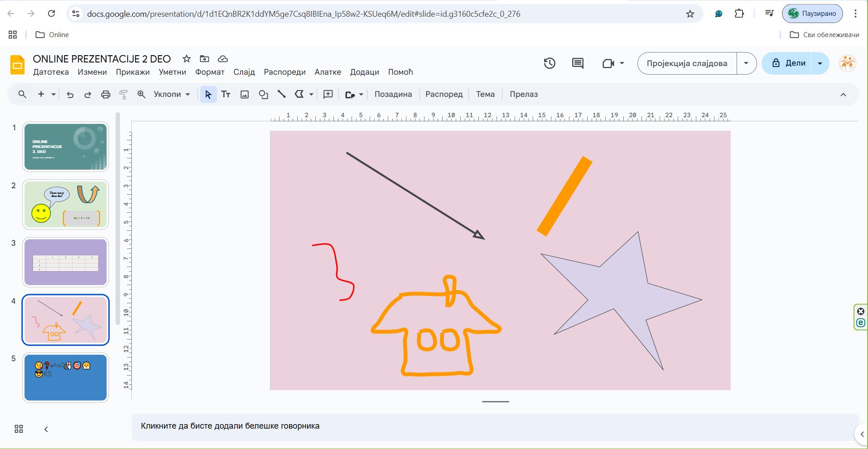The height and width of the screenshot is (449, 868).
Task: Collapse the filmstrip panel arrow
Action: point(46,429)
